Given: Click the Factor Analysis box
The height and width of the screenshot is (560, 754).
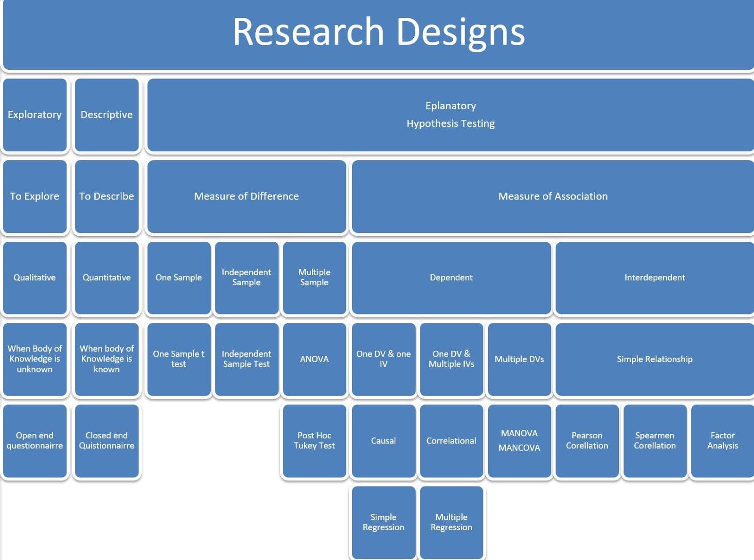Looking at the screenshot, I should pyautogui.click(x=722, y=440).
